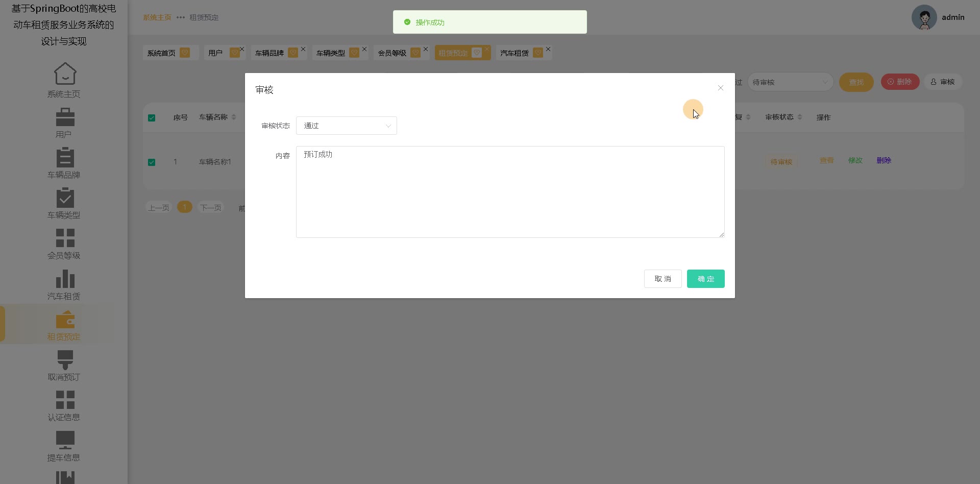Open 认证信息 grid icon in sidebar
This screenshot has height=484, width=980.
click(x=65, y=400)
